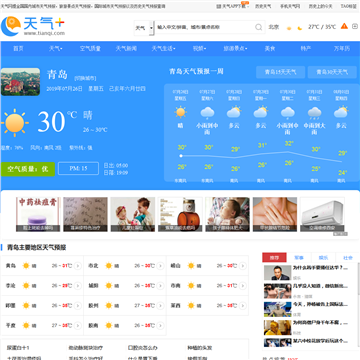Select the 推荐 news tab
Screen dimensions: 360x360
click(274, 257)
